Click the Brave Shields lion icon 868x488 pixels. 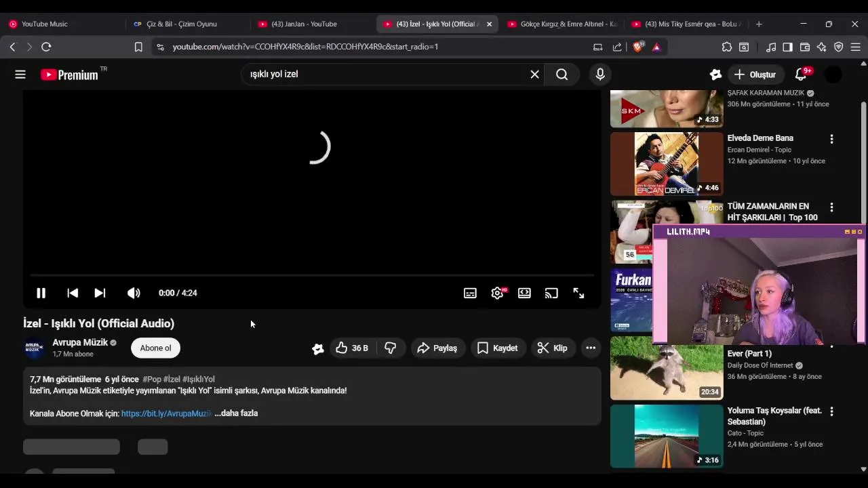click(637, 47)
